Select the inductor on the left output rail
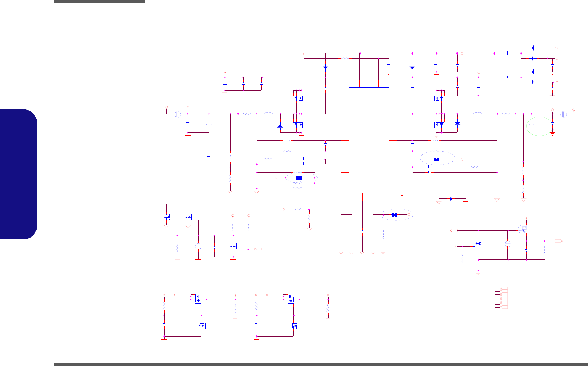 (268, 113)
